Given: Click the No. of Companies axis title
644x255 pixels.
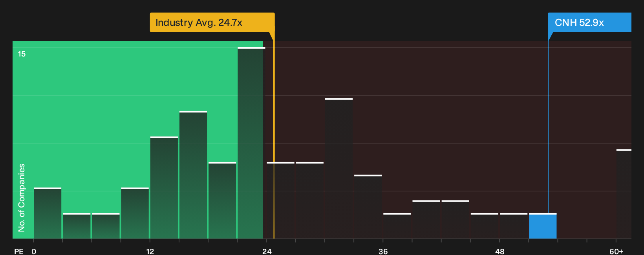Looking at the screenshot, I should pos(22,198).
